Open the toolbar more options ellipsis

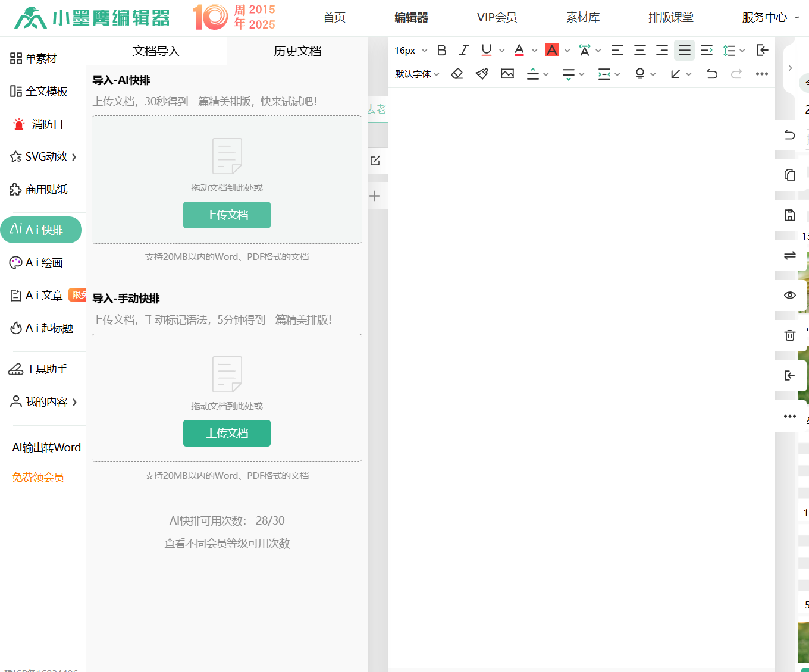click(x=762, y=74)
